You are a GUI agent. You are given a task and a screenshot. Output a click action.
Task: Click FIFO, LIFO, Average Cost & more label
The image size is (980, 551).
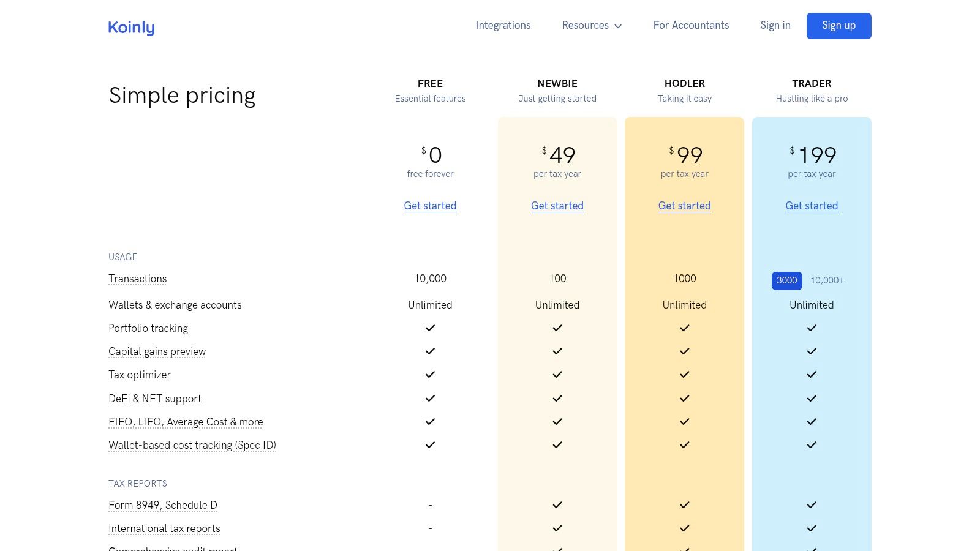coord(186,422)
